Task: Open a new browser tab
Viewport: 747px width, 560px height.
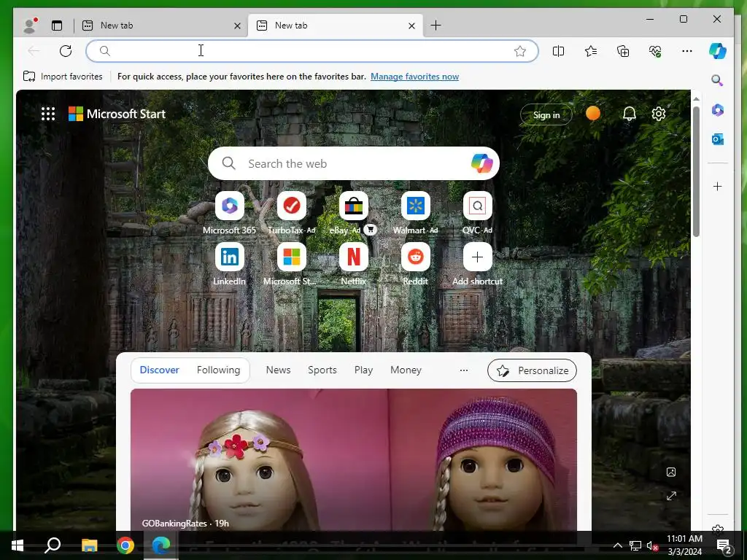Action: [436, 26]
